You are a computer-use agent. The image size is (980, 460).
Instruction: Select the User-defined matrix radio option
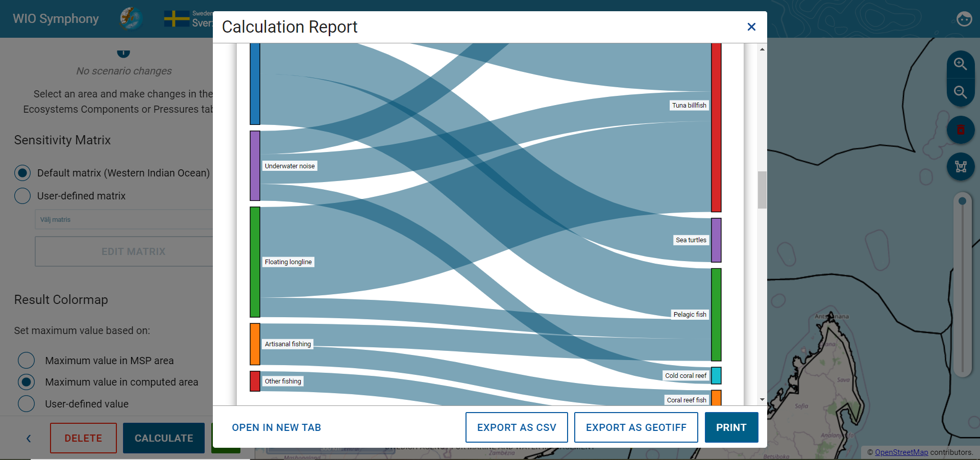tap(22, 196)
